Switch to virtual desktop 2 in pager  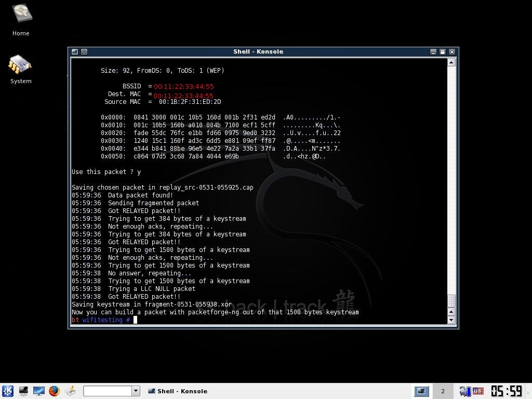[x=443, y=391]
